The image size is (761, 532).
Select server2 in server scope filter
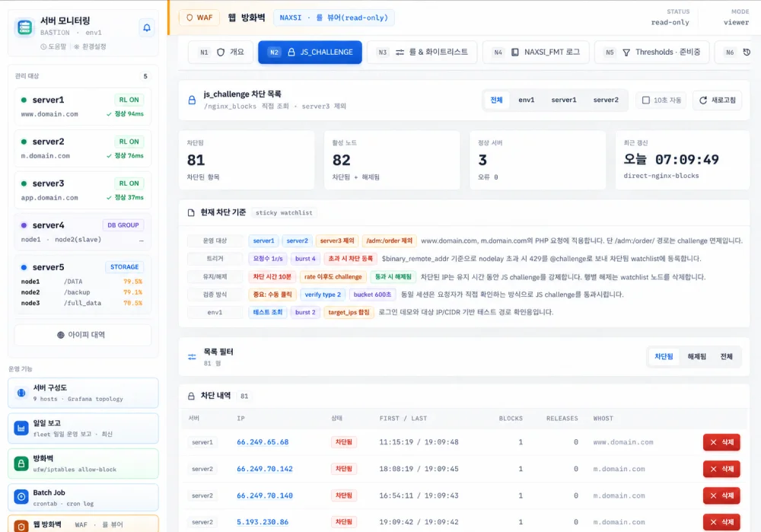[606, 100]
